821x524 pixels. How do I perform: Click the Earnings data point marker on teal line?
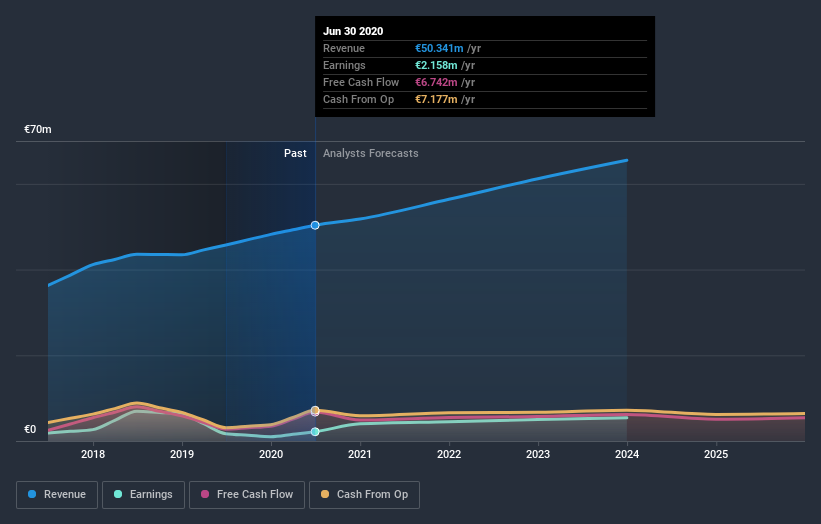click(315, 432)
